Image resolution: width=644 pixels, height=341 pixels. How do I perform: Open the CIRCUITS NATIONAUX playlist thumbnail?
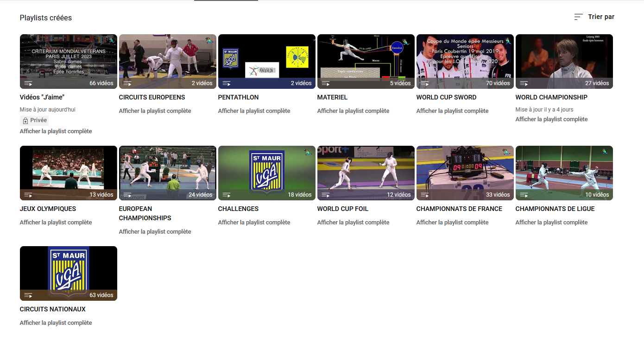point(69,273)
